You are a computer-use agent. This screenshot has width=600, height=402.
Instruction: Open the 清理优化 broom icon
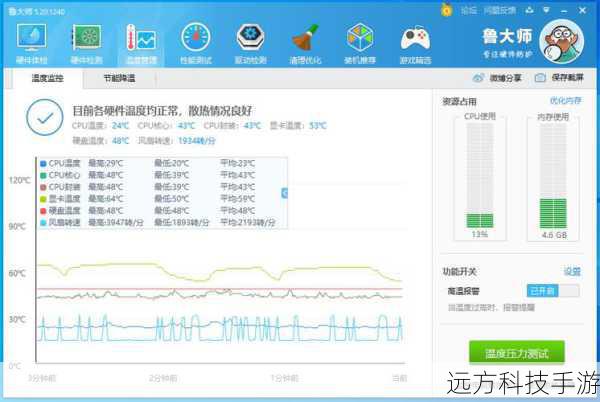[x=305, y=37]
